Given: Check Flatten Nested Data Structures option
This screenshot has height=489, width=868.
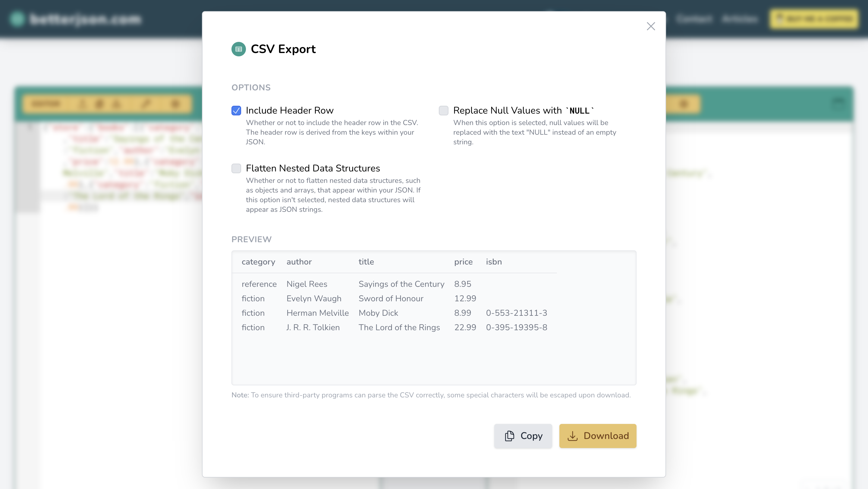Looking at the screenshot, I should tap(236, 168).
